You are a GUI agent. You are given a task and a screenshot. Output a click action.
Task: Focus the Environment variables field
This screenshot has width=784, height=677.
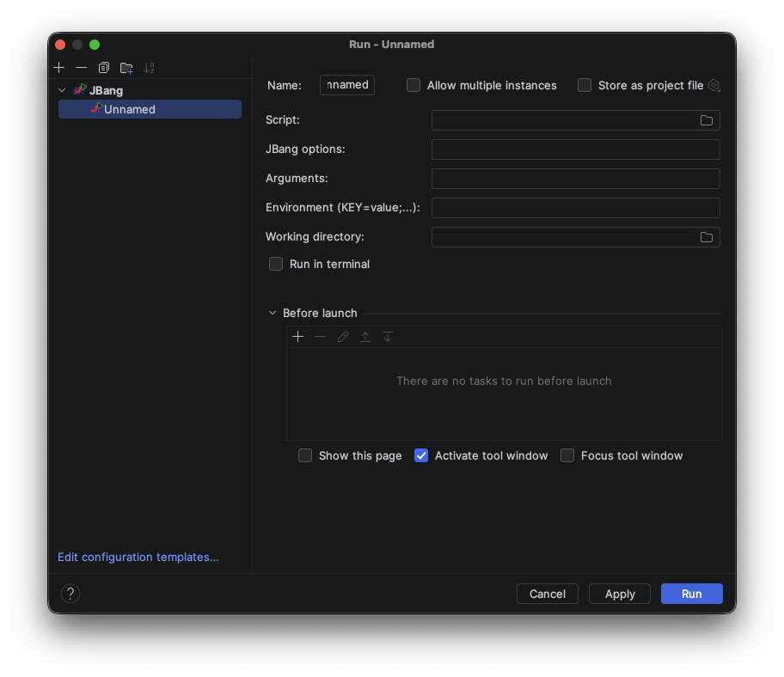(575, 208)
